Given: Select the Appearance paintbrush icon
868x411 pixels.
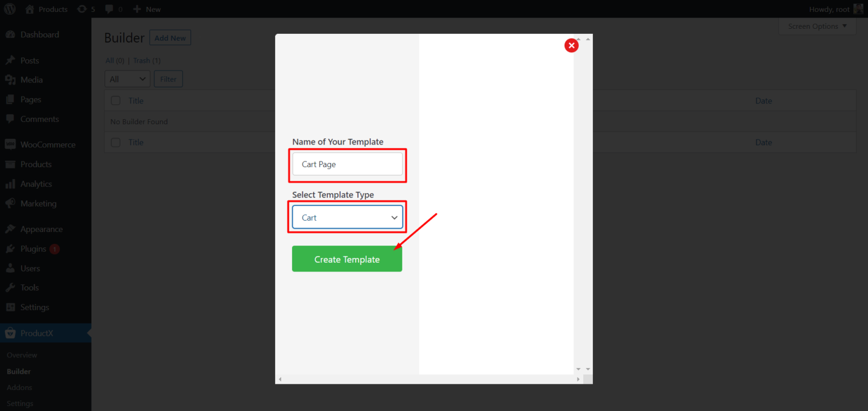Looking at the screenshot, I should click(x=10, y=229).
